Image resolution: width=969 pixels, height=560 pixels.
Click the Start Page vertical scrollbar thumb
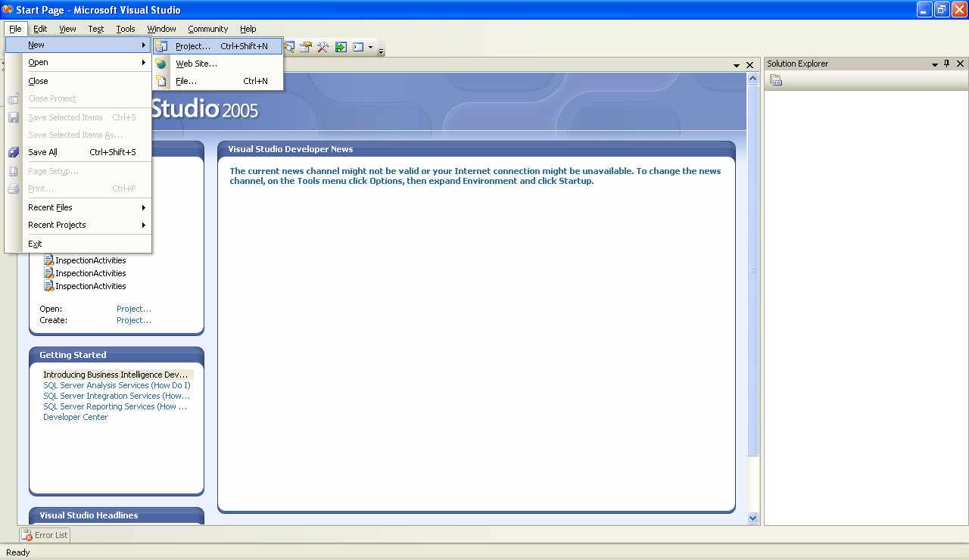753,270
